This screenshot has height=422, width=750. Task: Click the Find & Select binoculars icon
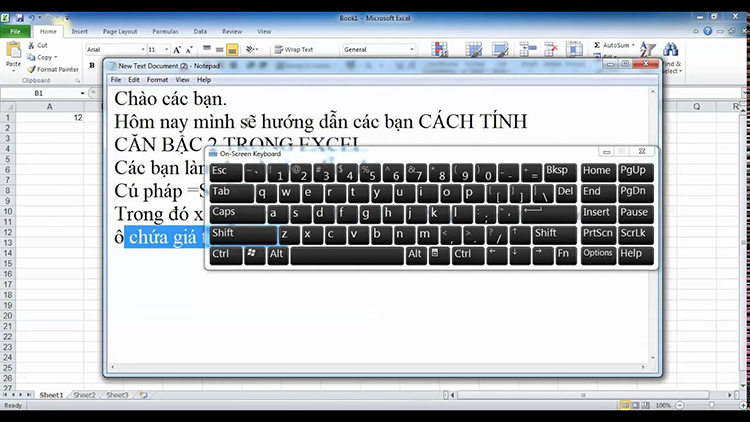click(671, 49)
